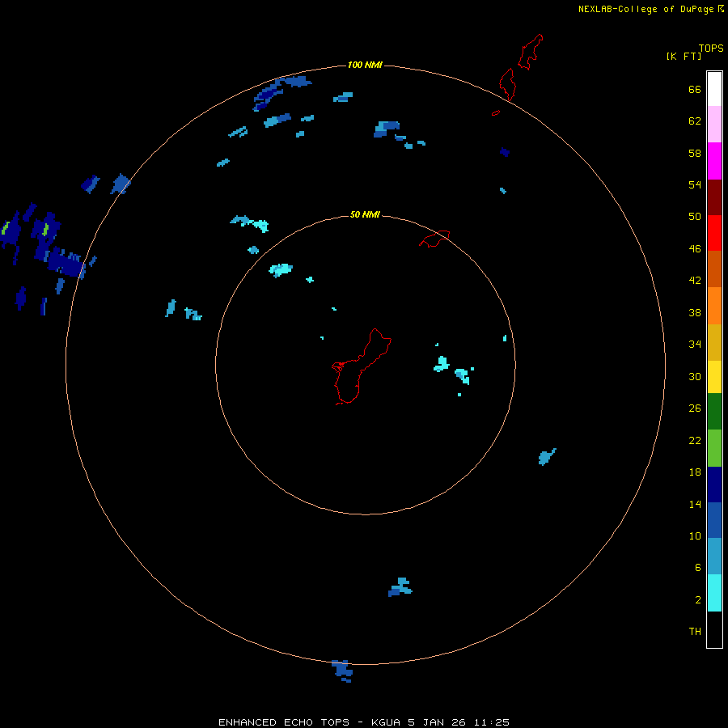728x728 pixels.
Task: Click the blue echo cell south of Guam
Action: [x=400, y=587]
